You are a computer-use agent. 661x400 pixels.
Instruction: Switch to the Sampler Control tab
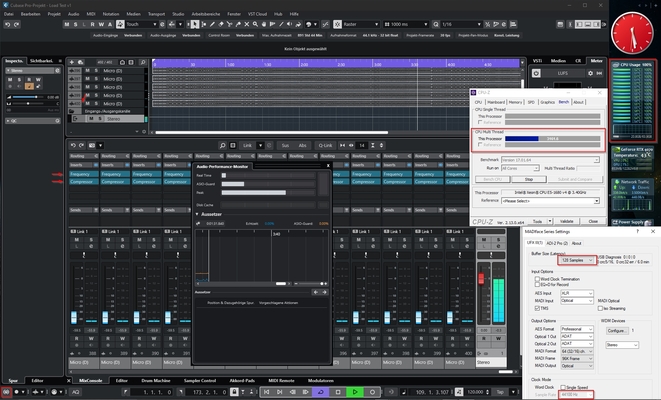pos(201,381)
